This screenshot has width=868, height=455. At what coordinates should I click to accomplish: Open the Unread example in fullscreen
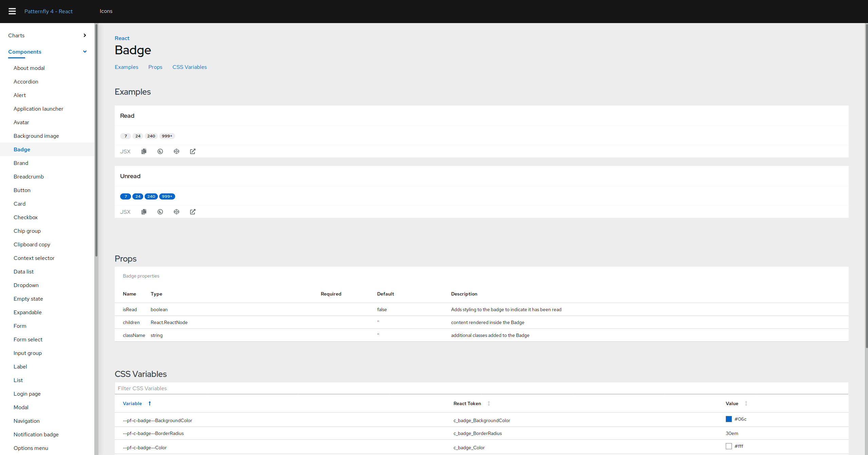tap(193, 212)
